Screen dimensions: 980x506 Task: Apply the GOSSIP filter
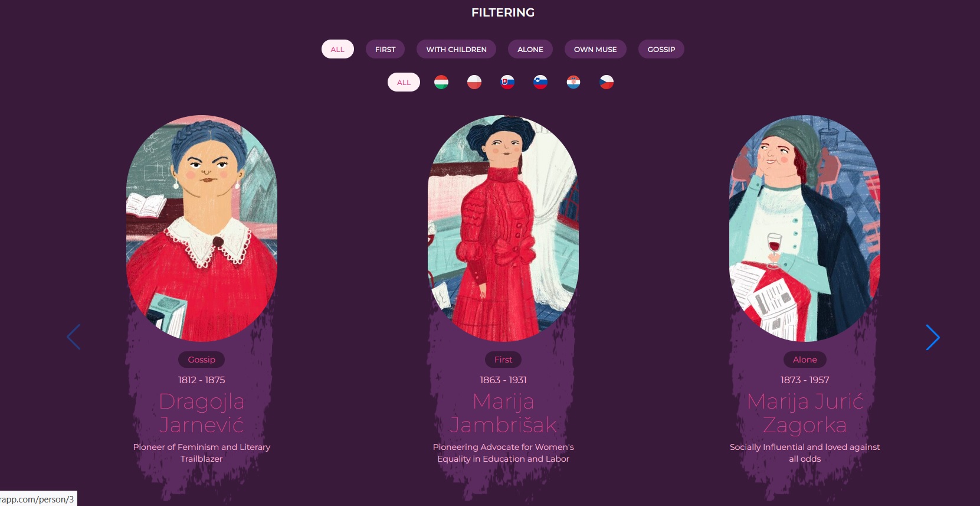tap(661, 49)
